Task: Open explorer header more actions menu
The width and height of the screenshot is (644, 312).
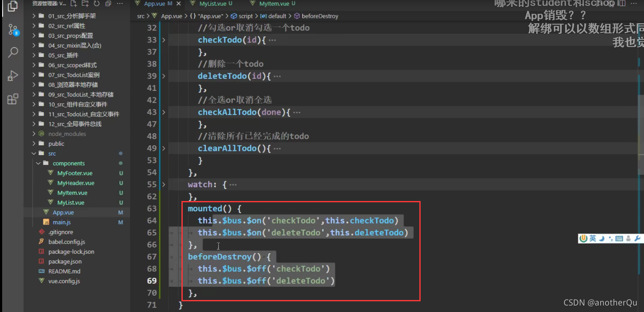Action: 120,4
